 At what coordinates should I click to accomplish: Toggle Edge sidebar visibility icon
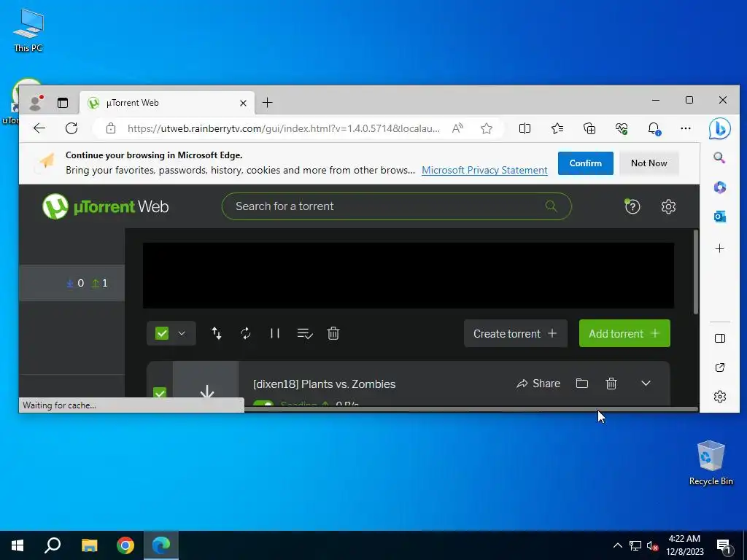(x=720, y=338)
